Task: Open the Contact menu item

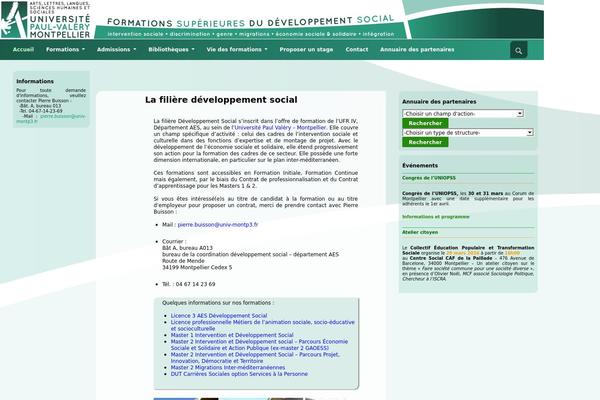Action: coord(357,49)
